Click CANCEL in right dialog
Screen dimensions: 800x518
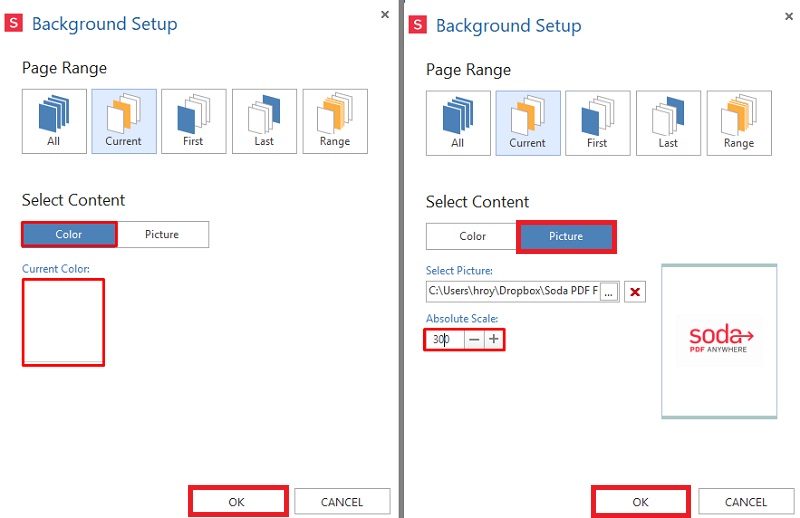click(746, 502)
